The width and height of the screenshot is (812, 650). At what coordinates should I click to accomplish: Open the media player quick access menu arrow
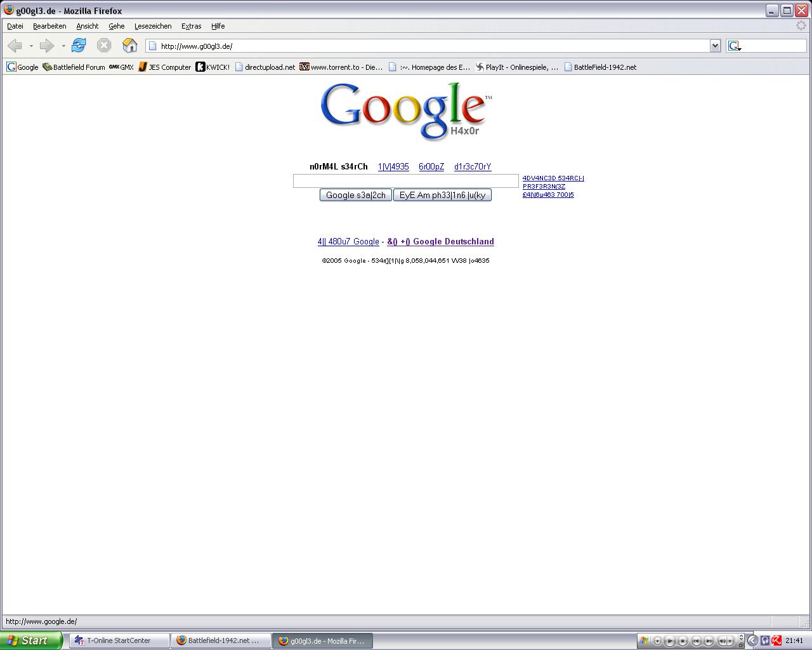pos(657,641)
